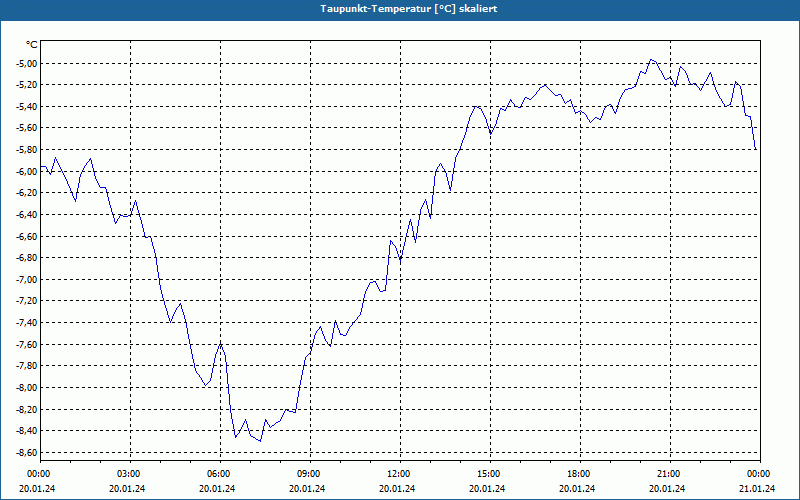Pick the "-6,80" y-axis label
This screenshot has width=800, height=500.
pos(26,258)
